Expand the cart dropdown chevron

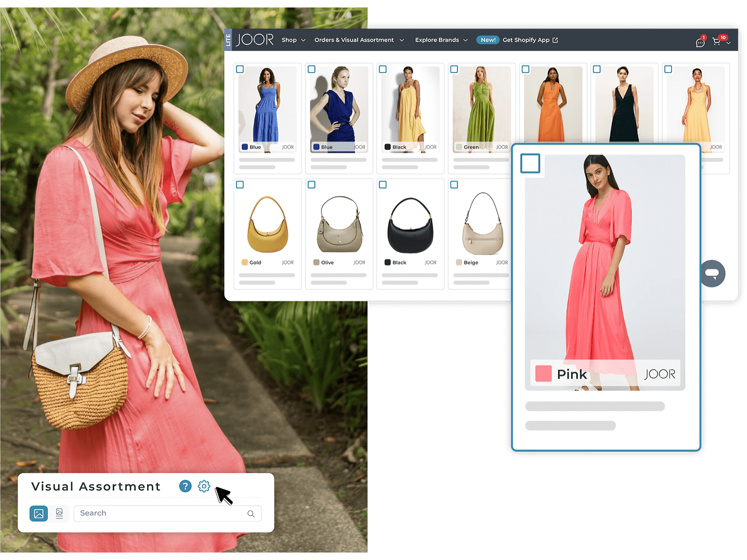tap(729, 42)
